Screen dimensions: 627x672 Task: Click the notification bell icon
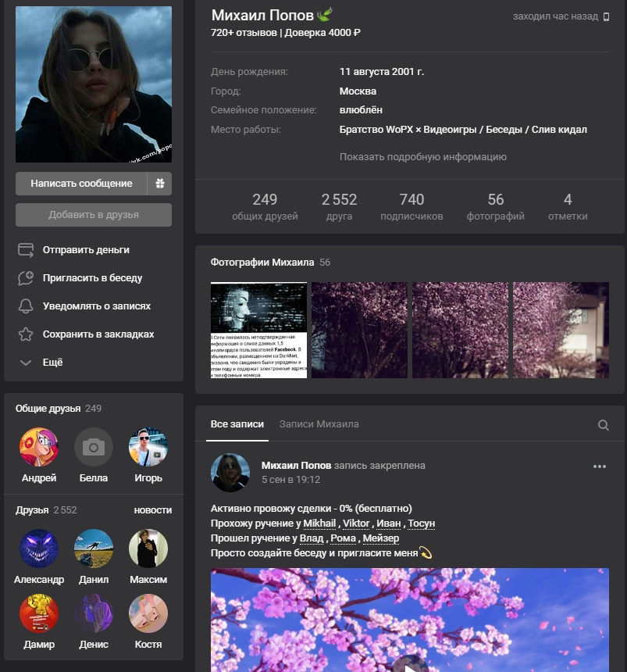tap(26, 306)
